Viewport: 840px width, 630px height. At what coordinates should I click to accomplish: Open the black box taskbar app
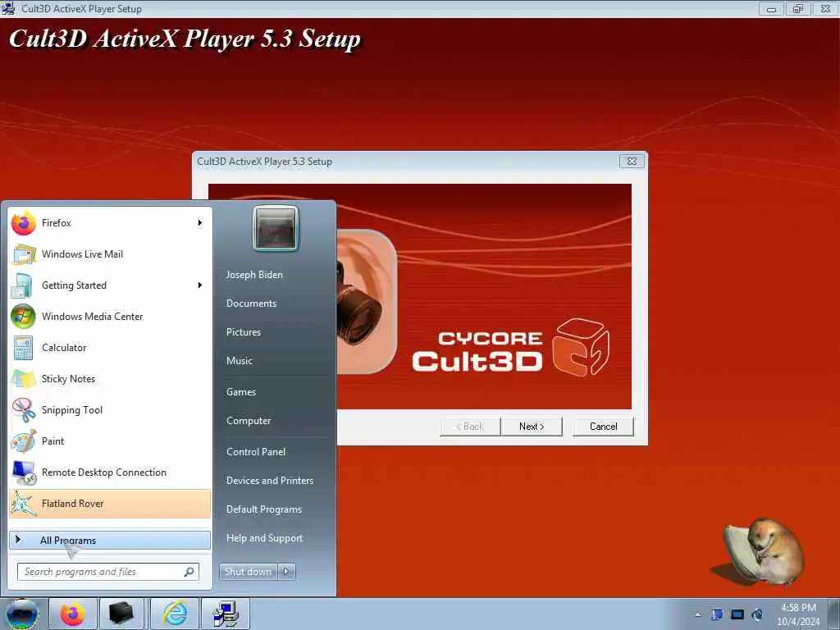click(x=121, y=614)
